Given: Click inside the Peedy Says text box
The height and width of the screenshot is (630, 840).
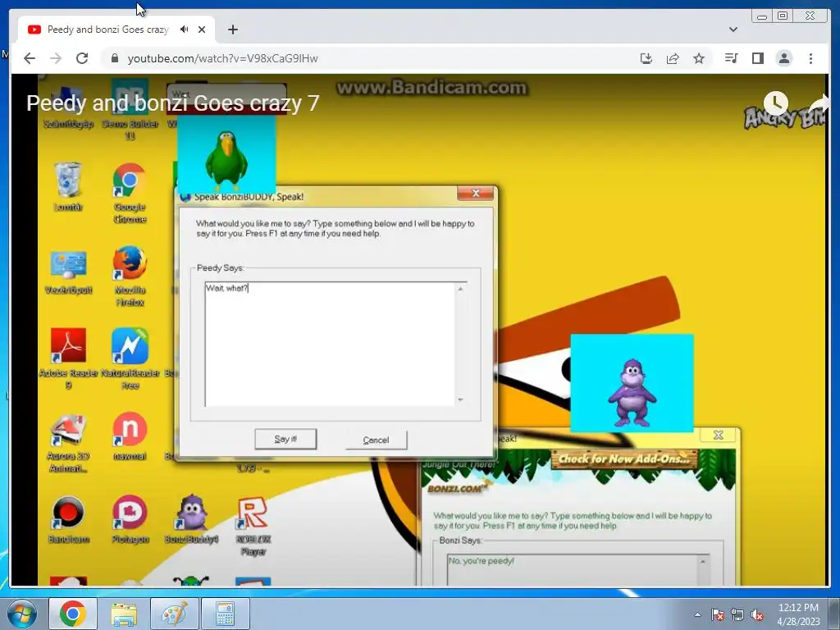Looking at the screenshot, I should 330,344.
